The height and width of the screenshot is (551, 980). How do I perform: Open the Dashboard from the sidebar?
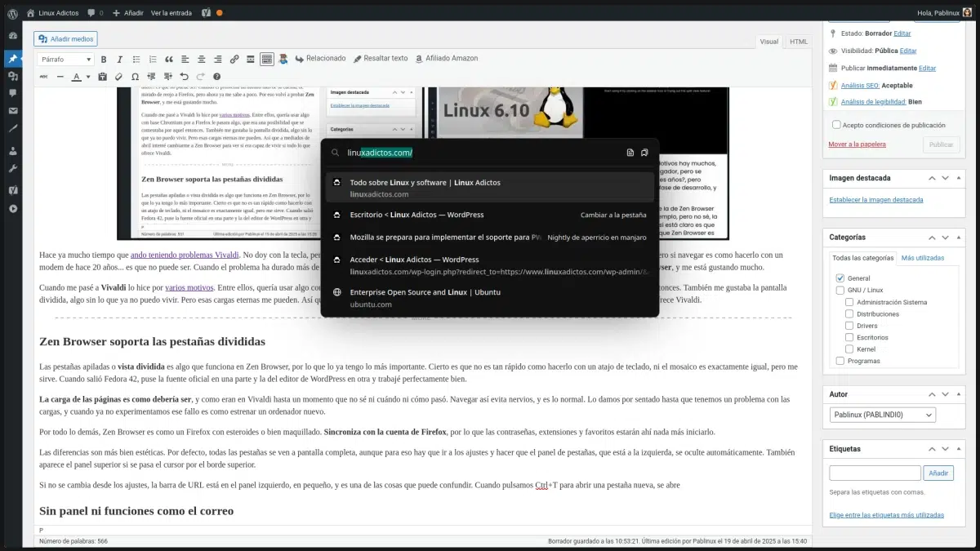point(12,36)
